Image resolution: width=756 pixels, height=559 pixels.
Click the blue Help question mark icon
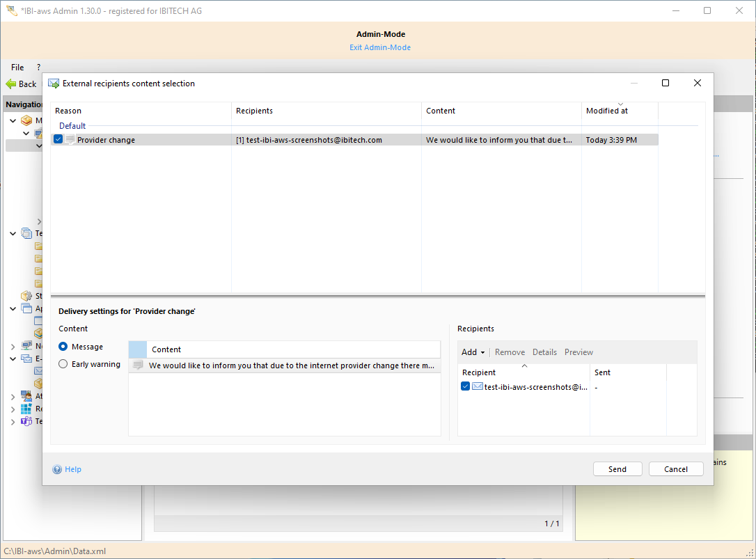(x=57, y=469)
